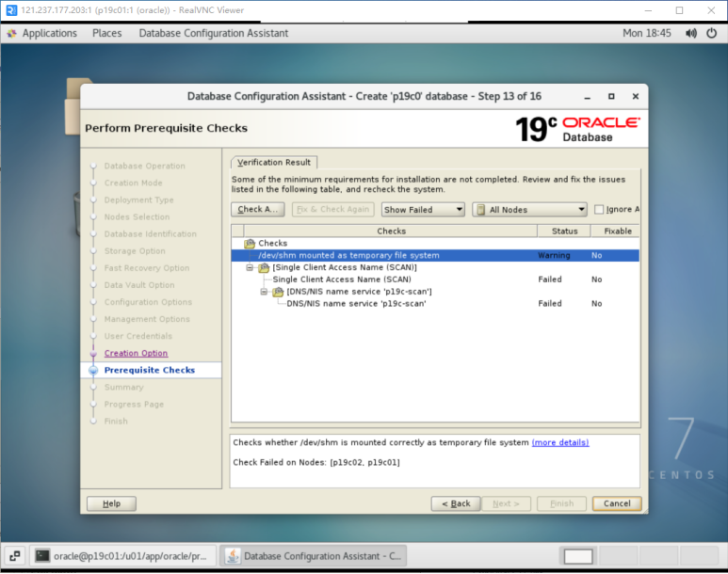Collapse the [Single Client Access Name (SCAN)] node
This screenshot has height=574, width=728.
pos(250,268)
